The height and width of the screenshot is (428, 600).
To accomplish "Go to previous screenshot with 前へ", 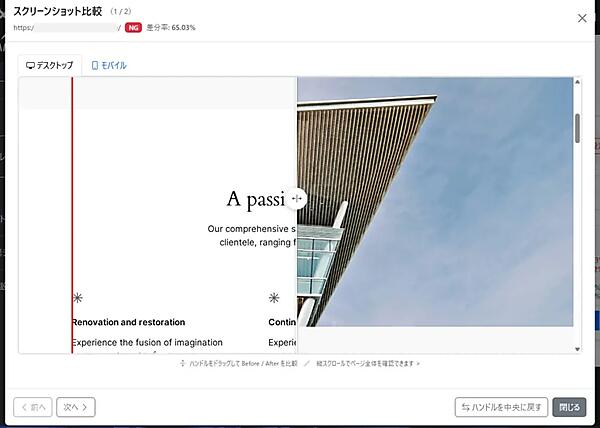I will 32,406.
